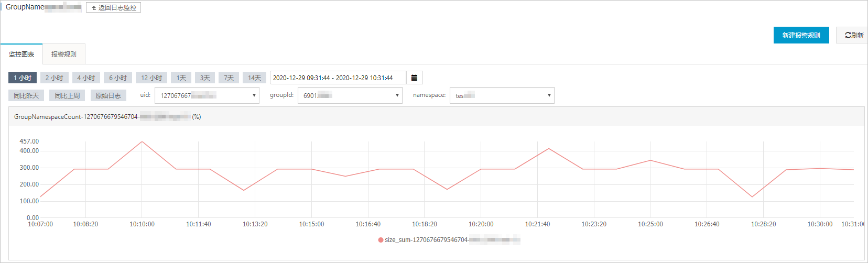Toggle 同比上周 comparison
This screenshot has width=868, height=263.
pyautogui.click(x=67, y=95)
